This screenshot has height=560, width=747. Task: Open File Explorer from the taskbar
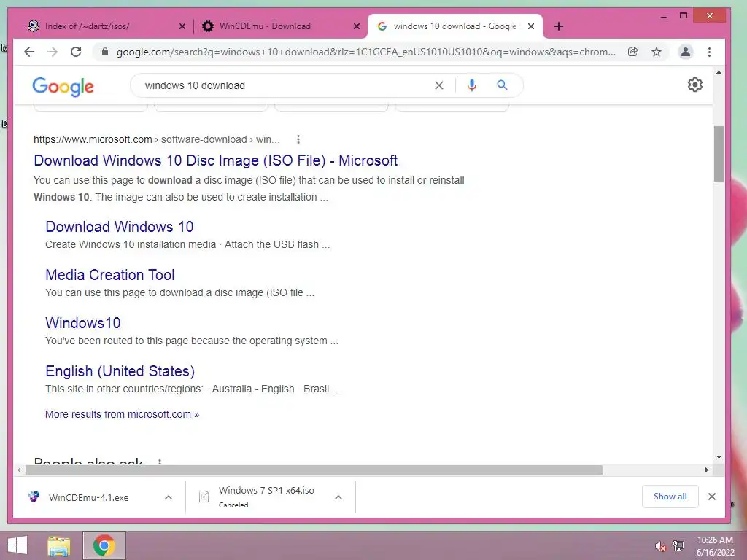tap(59, 545)
